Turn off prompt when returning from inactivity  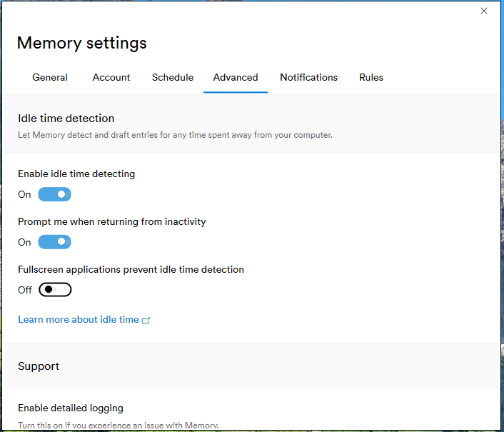coord(55,242)
